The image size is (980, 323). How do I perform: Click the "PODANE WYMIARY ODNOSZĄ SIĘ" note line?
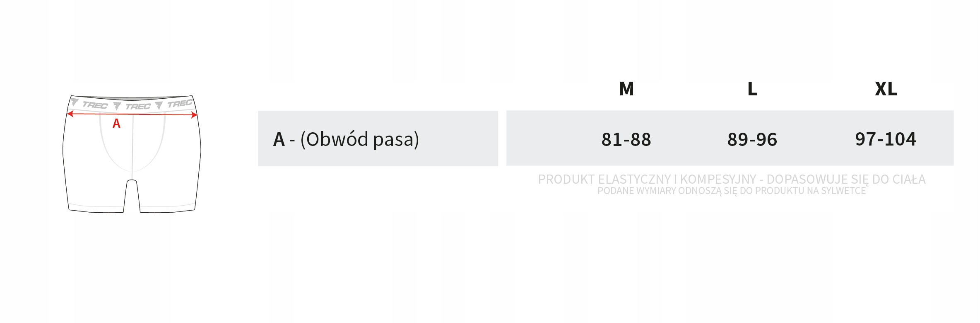tap(732, 191)
